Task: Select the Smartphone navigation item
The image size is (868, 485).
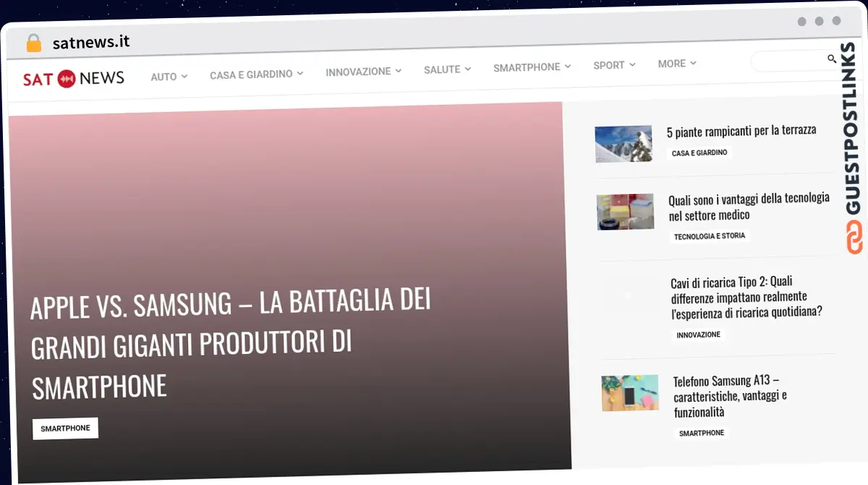Action: click(x=532, y=67)
